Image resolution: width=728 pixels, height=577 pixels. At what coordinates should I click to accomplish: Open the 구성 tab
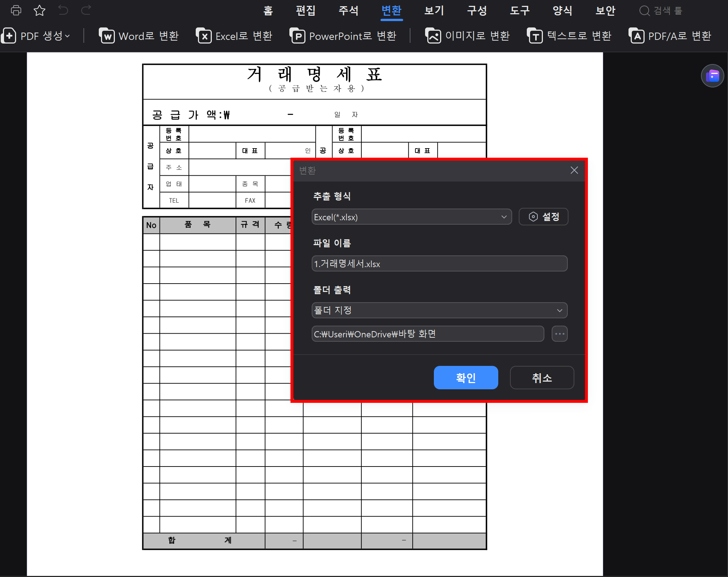(477, 11)
